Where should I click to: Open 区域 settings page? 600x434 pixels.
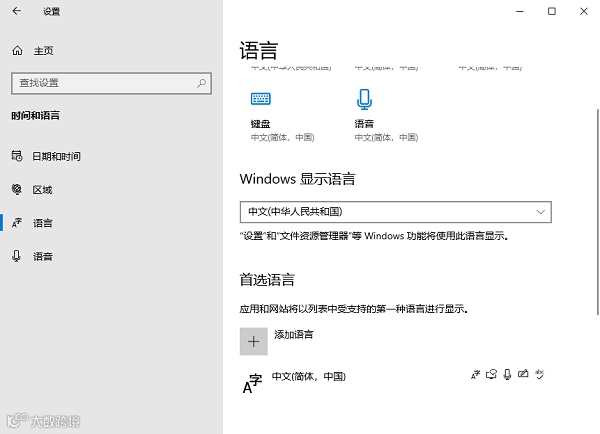(x=42, y=189)
